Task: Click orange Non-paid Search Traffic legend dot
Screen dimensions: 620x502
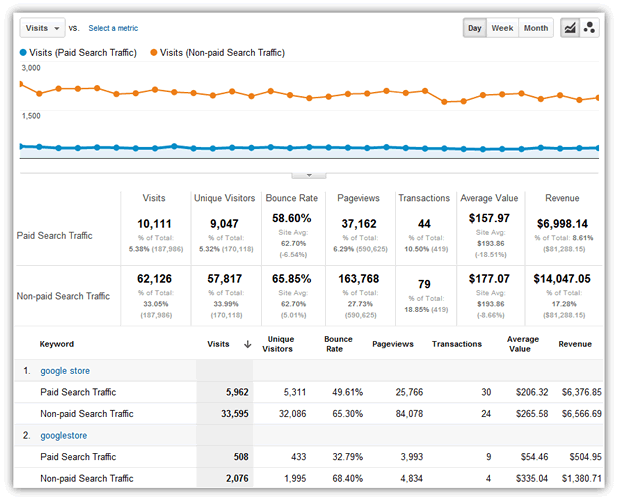Action: (x=154, y=53)
